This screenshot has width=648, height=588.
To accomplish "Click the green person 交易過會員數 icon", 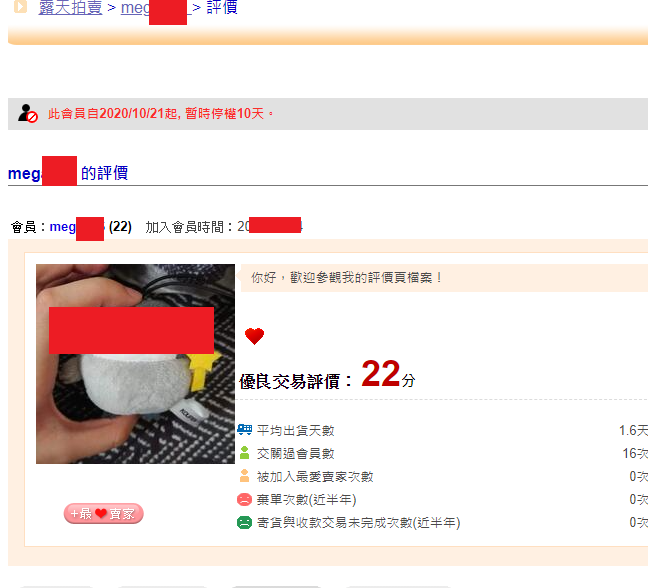I will (244, 453).
